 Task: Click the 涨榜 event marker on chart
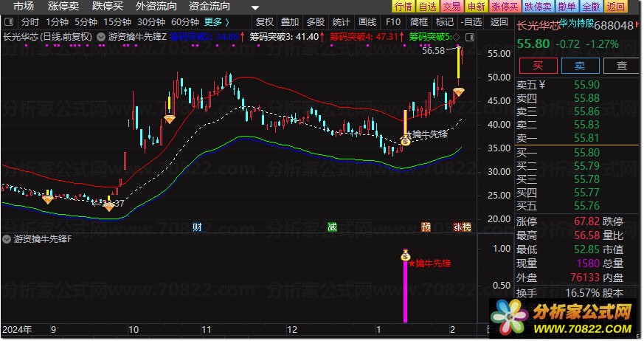[x=462, y=227]
